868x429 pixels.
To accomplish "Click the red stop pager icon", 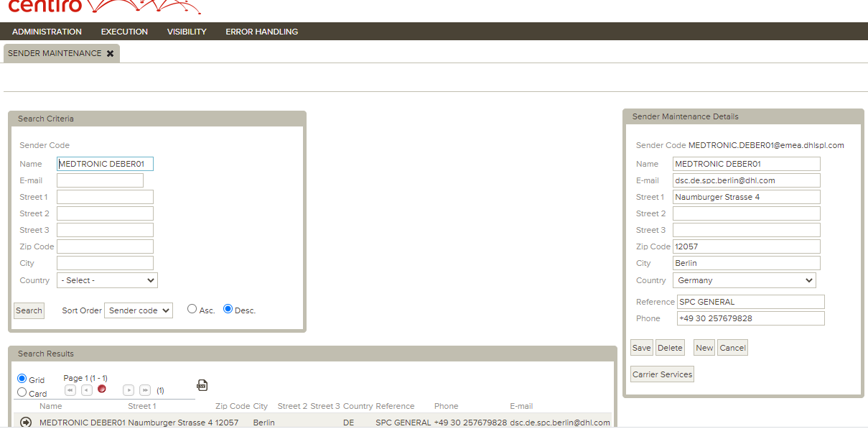I will pos(102,389).
